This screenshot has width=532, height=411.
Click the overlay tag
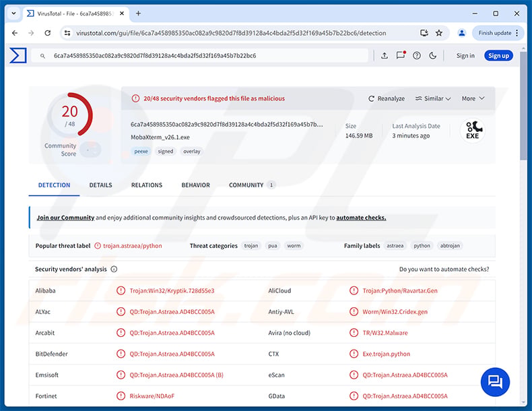(x=192, y=152)
